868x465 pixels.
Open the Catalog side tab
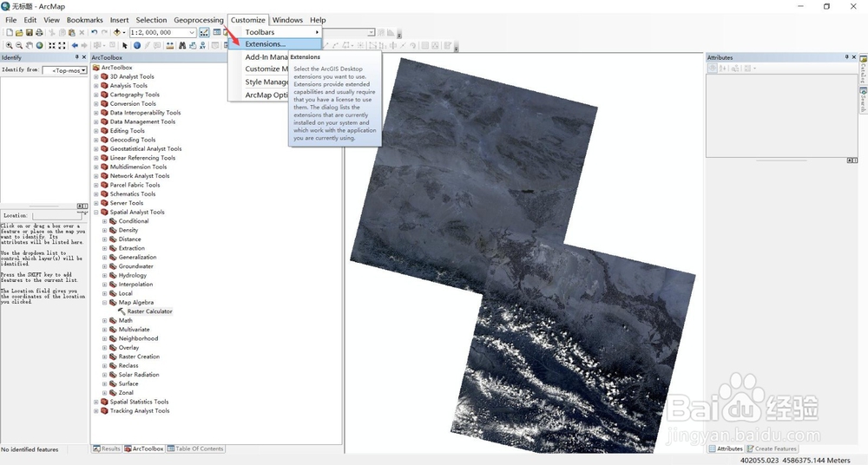coord(863,69)
